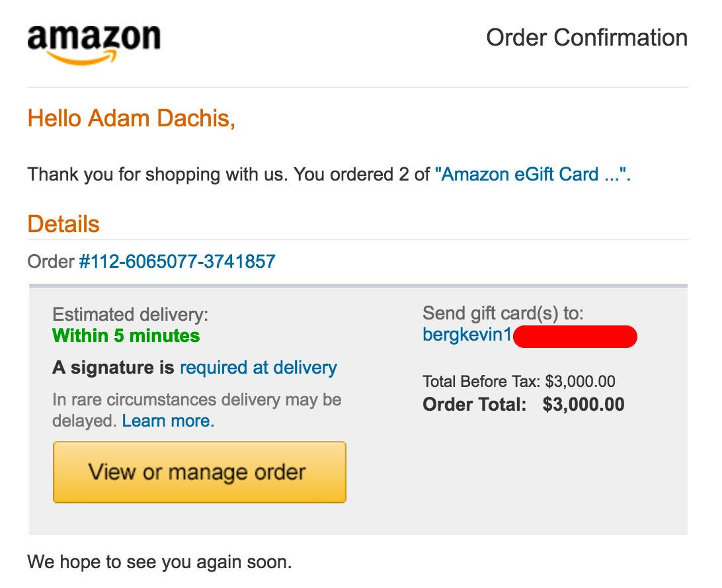Click the green "Within 5 minutes" text
Image resolution: width=722 pixels, height=588 pixels.
(126, 336)
